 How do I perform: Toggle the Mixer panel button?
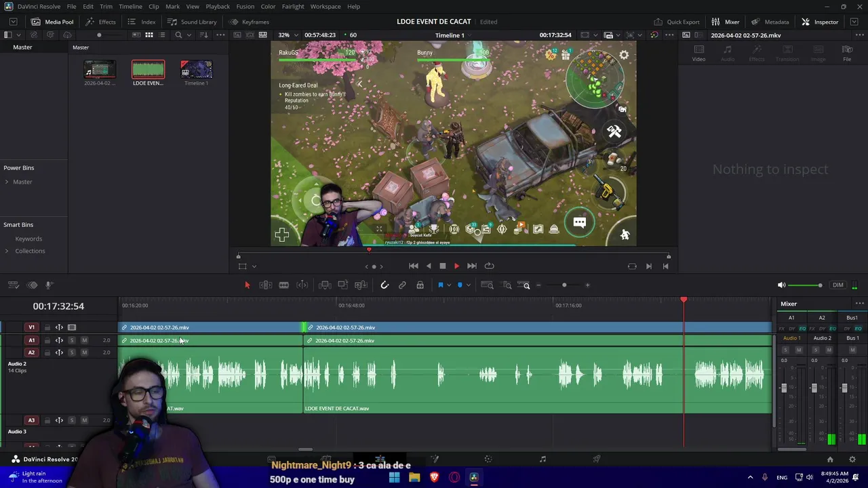[725, 22]
